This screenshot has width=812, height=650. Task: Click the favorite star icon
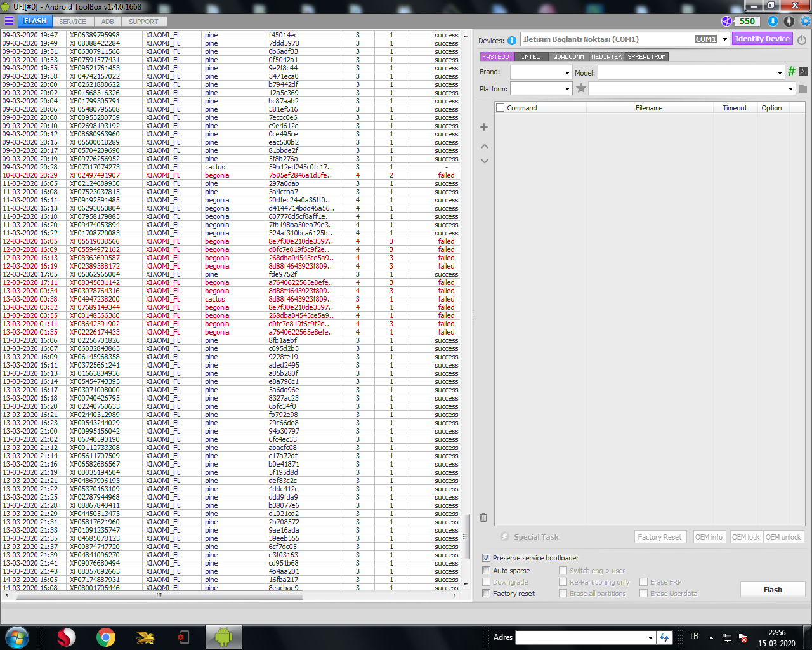tap(581, 88)
